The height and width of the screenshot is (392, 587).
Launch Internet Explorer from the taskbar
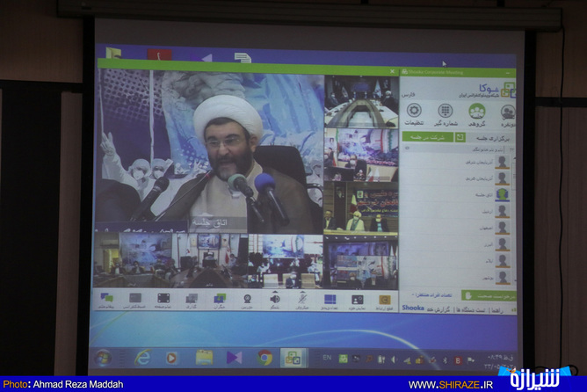142,358
